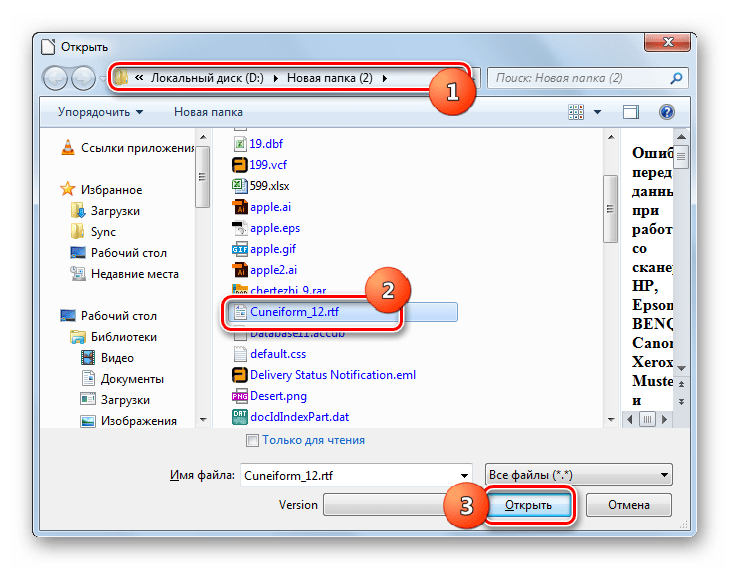Click the Загрузки folder icon under Избранное
This screenshot has height=570, width=730.
[x=78, y=210]
